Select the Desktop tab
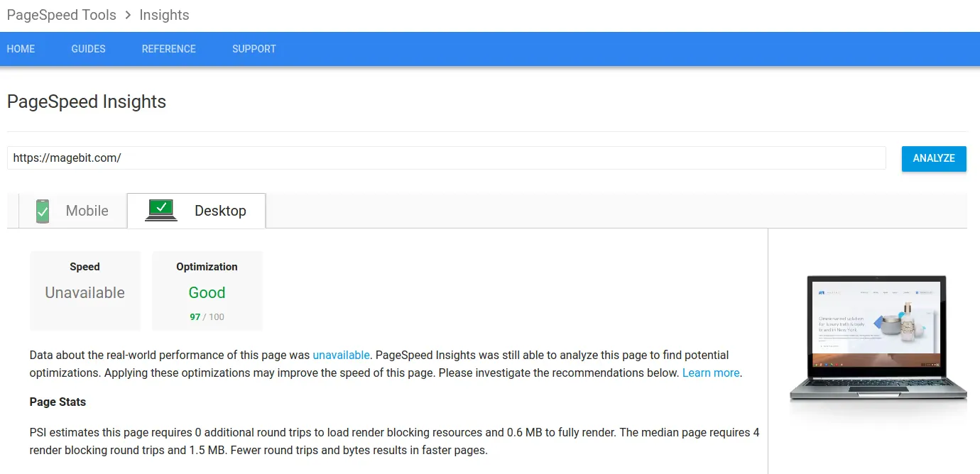 [x=196, y=211]
